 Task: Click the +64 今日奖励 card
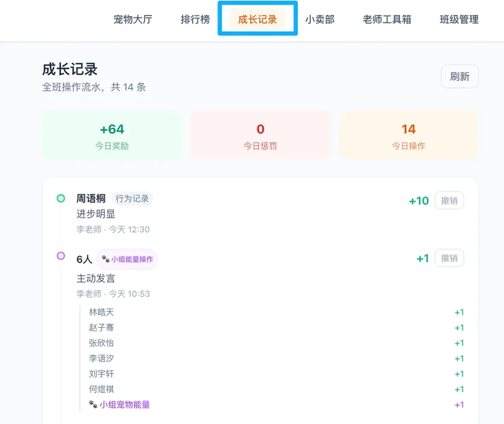[112, 135]
